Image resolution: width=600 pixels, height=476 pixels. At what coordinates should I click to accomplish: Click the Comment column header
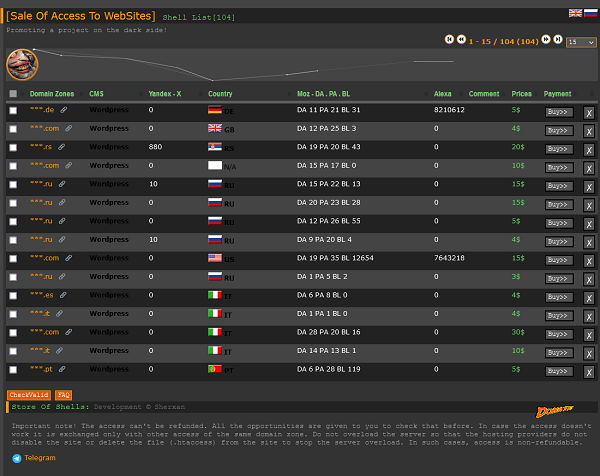click(x=484, y=94)
